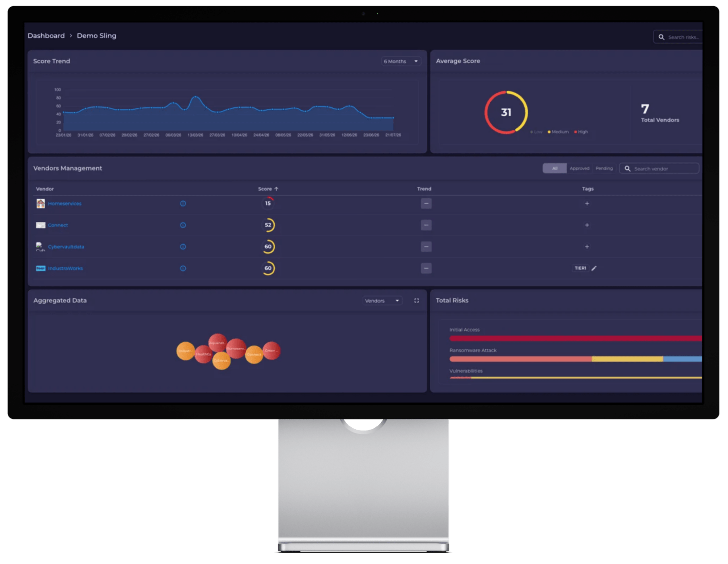728x564 pixels.
Task: Focus the Search vendor field
Action: tap(659, 168)
